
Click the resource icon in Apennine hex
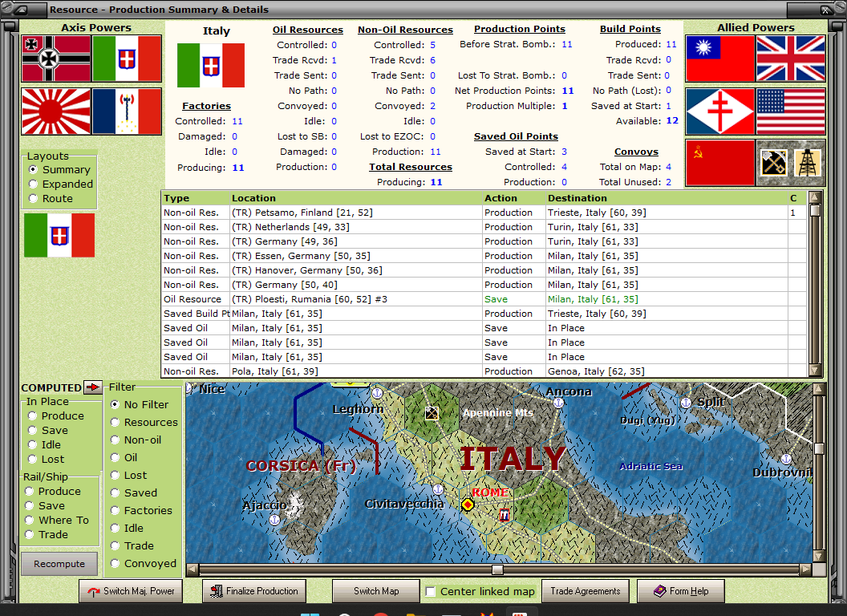coord(432,413)
